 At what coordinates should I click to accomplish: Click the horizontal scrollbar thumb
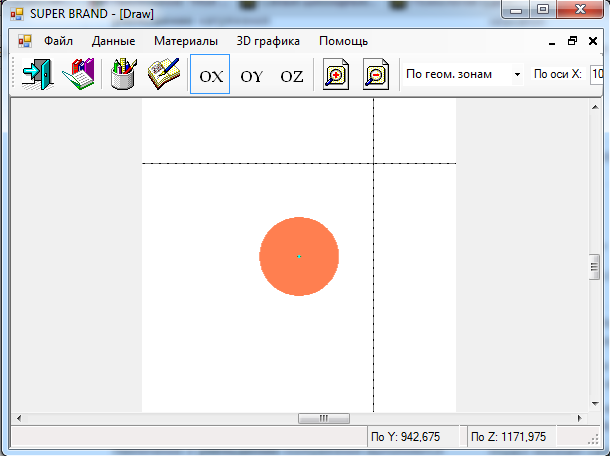click(x=324, y=418)
